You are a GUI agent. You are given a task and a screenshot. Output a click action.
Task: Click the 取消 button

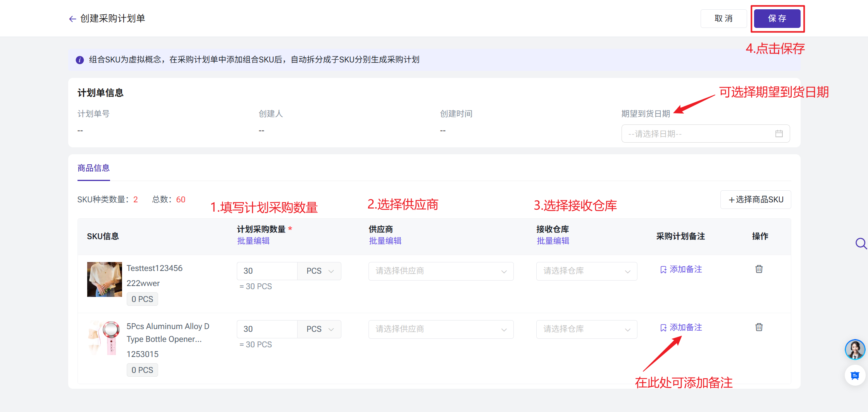[723, 19]
